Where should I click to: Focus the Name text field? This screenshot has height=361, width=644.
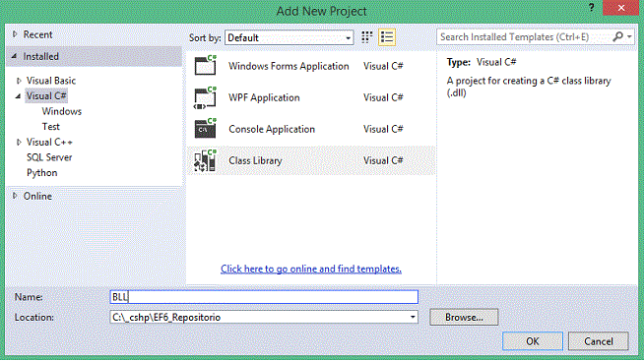click(264, 297)
